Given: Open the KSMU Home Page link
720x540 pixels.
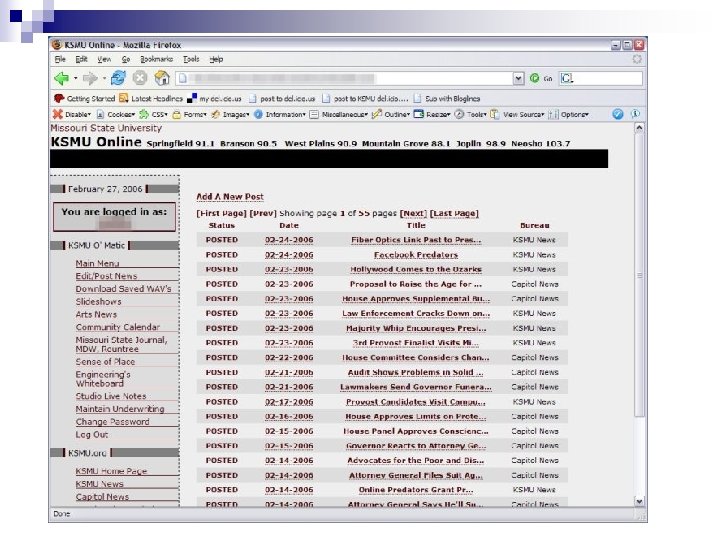Looking at the screenshot, I should 111,471.
